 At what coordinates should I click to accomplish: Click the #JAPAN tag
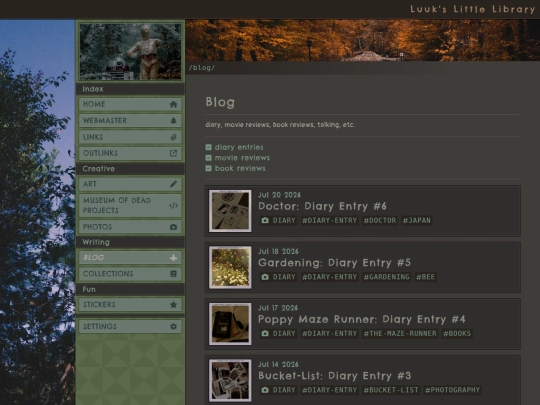point(417,220)
